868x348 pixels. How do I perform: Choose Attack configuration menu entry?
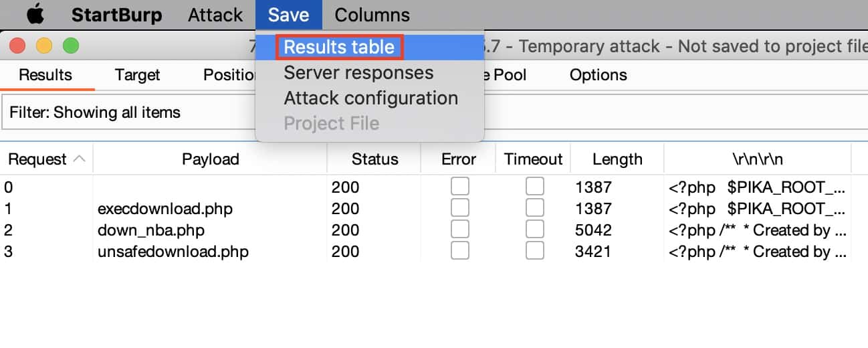[x=370, y=98]
